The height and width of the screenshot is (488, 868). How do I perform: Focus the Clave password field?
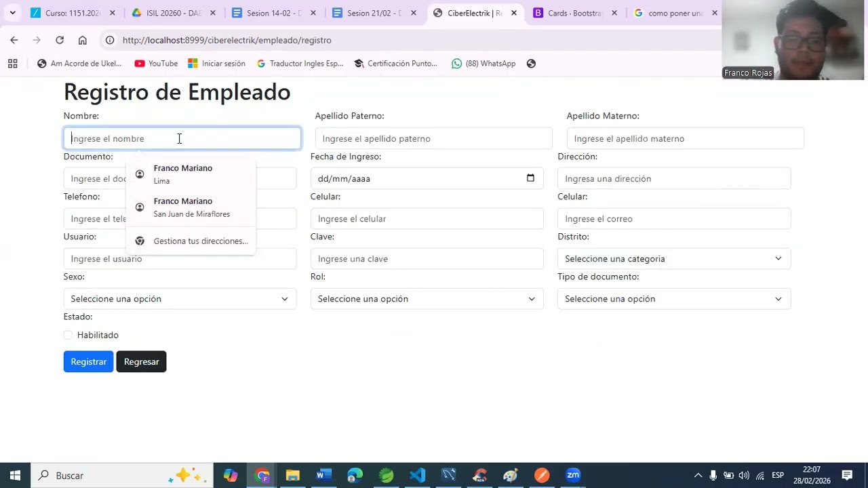tap(427, 258)
